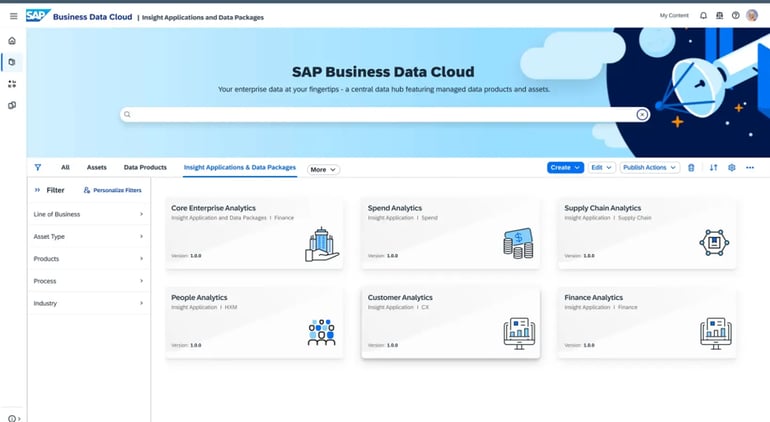Click the delete trash icon
The height and width of the screenshot is (422, 770).
[x=691, y=168]
